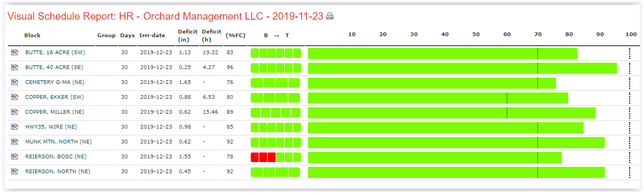Select block name COPPER, MILLER (NE)
The width and height of the screenshot is (644, 195).
[55, 112]
